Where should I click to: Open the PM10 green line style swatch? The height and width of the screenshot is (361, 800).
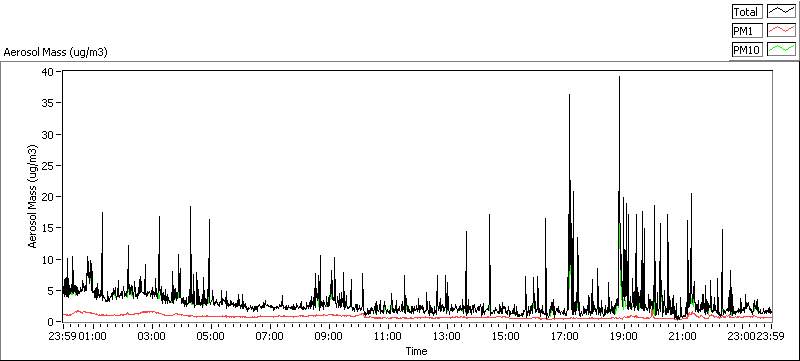[781, 49]
